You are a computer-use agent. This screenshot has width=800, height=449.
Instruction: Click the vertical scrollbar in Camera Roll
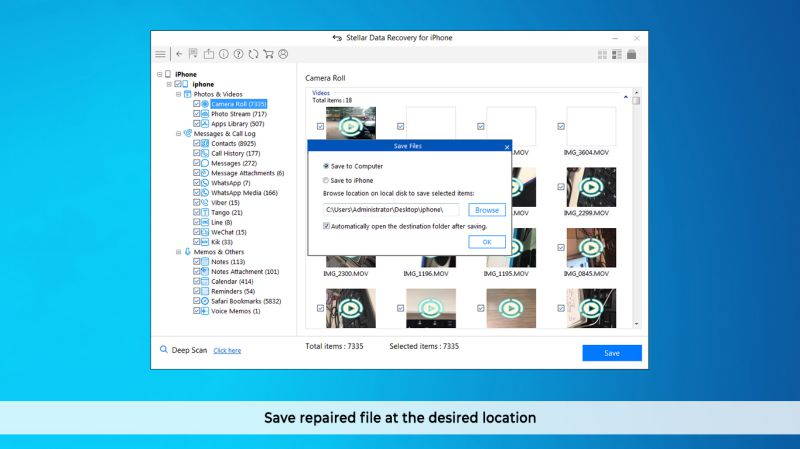(636, 210)
